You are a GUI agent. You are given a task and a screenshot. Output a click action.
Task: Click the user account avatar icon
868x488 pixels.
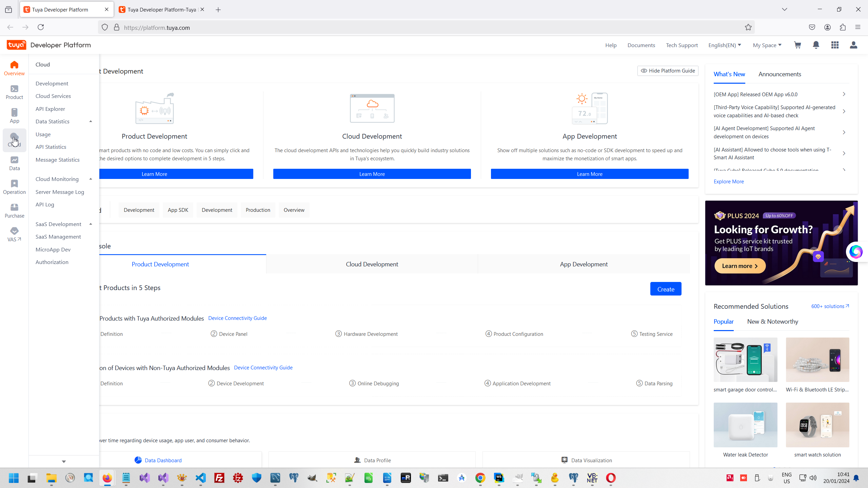853,45
